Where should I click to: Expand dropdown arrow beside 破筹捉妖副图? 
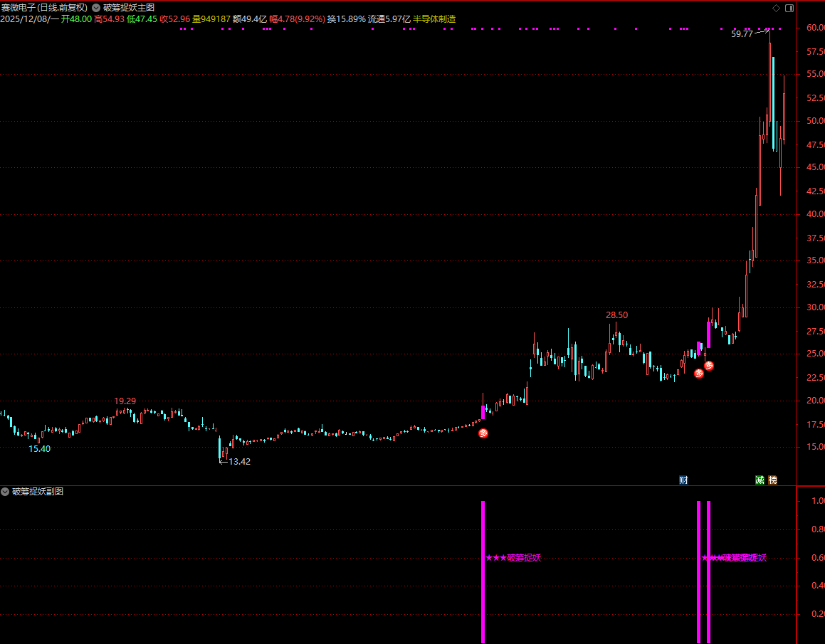(6, 492)
